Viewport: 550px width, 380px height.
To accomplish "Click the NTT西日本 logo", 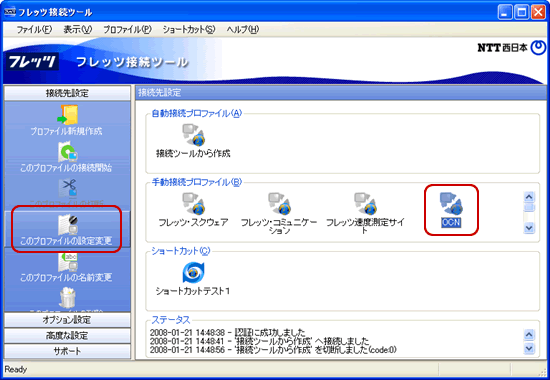I will coord(511,48).
